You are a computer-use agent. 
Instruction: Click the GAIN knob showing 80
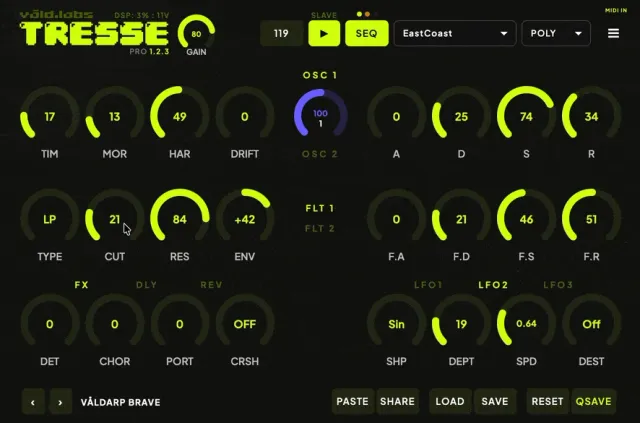point(196,33)
